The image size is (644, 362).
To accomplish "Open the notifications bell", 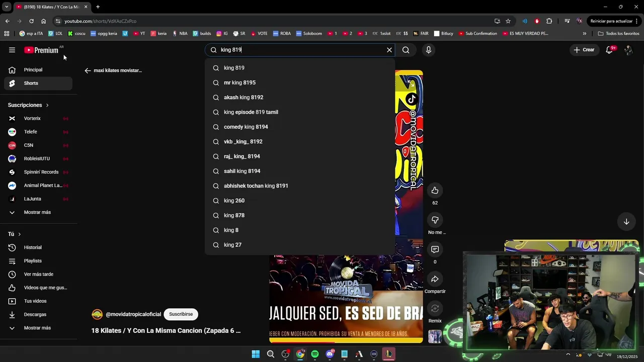I will pyautogui.click(x=609, y=50).
